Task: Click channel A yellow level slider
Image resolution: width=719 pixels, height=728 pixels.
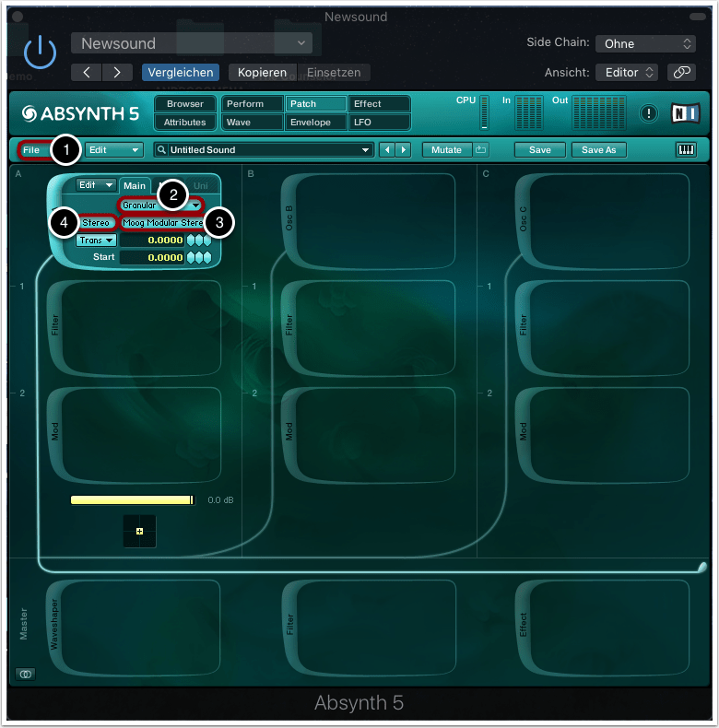Action: (133, 500)
